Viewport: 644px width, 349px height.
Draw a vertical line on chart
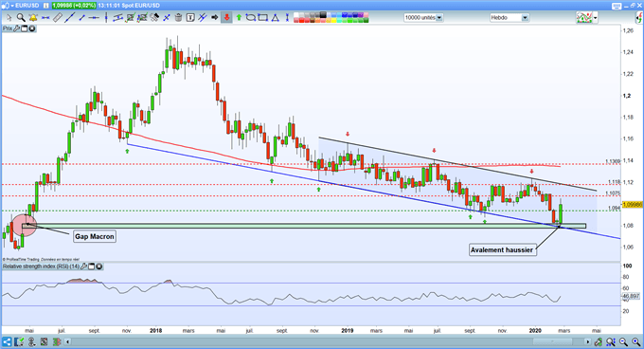point(106,18)
